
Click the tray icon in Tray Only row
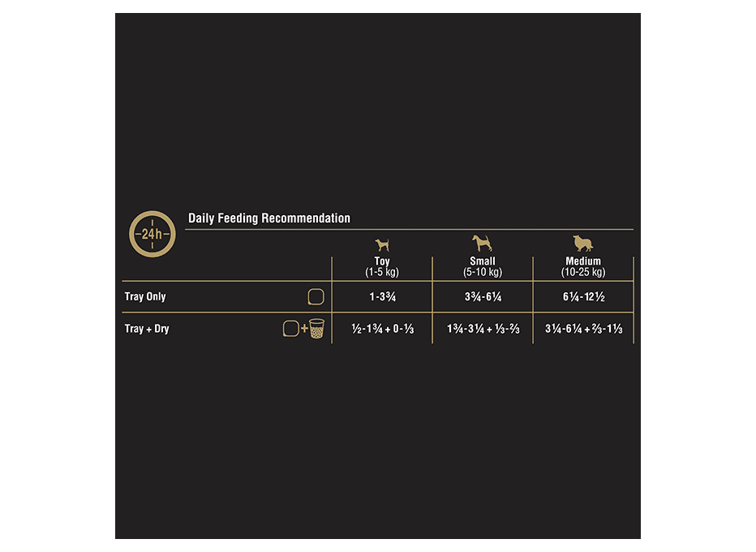(316, 297)
